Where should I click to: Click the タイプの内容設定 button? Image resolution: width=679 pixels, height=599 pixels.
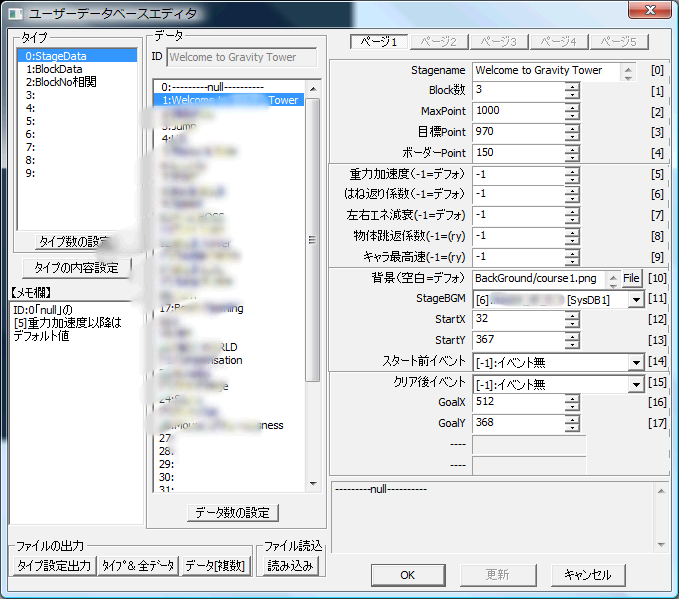click(76, 268)
